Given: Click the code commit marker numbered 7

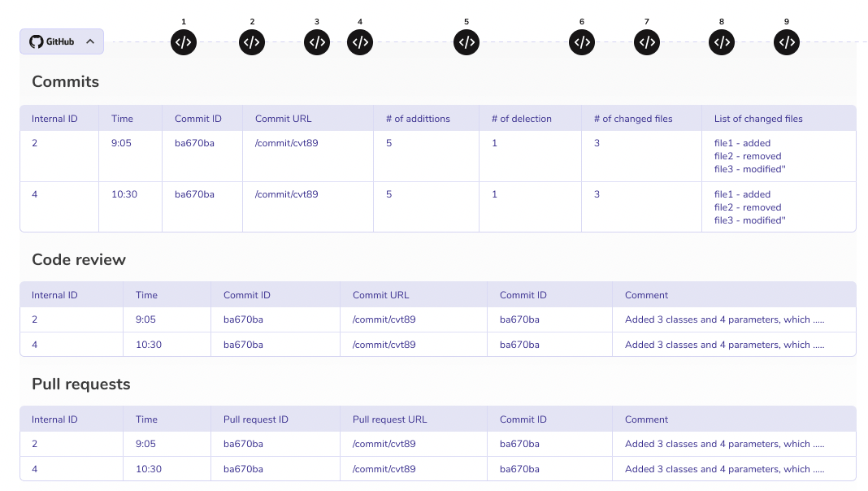Looking at the screenshot, I should pos(647,42).
